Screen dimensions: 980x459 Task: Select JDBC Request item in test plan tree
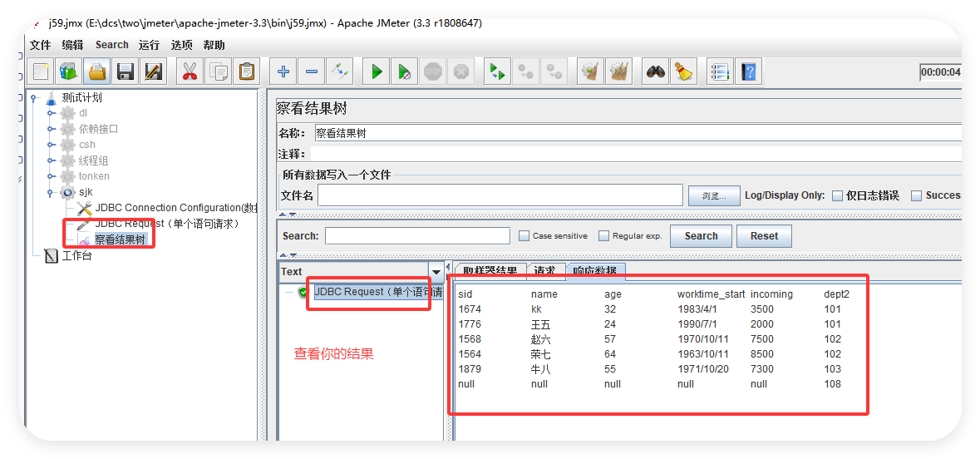159,223
